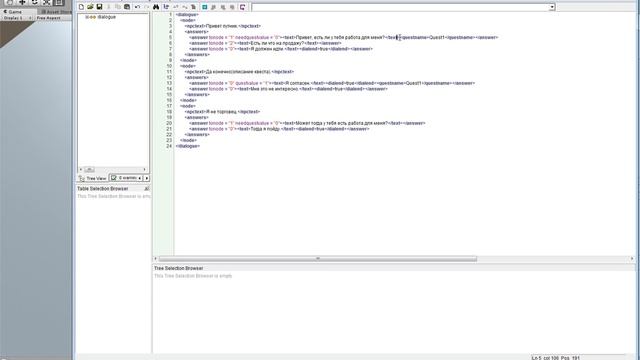Click the Тогда я пойду answer on line 21
Viewport: 640px width, 360px height.
click(x=279, y=129)
